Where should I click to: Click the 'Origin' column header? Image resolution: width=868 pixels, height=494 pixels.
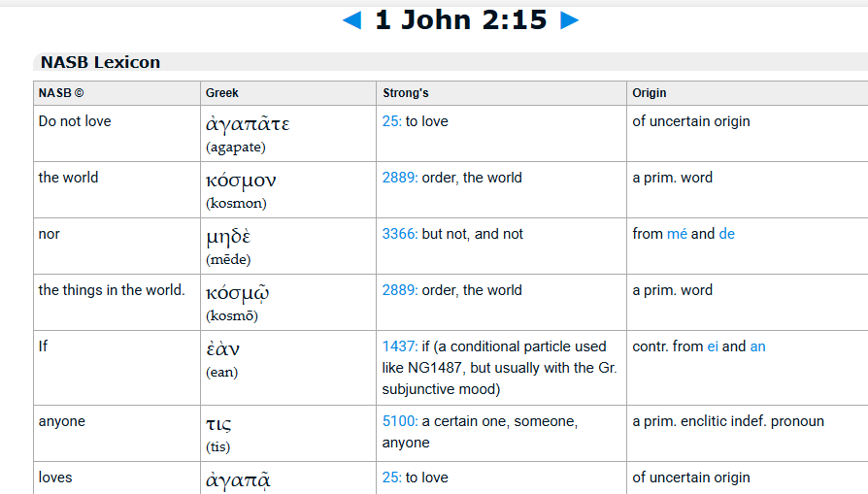point(650,93)
